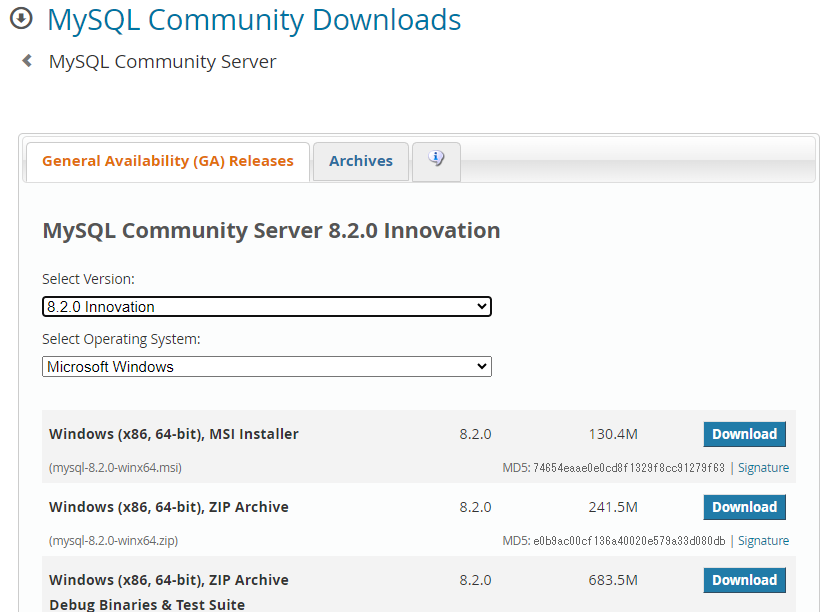Click the Windows (x86, 64-bit), MSI Installer title
824x612 pixels.
pos(174,434)
